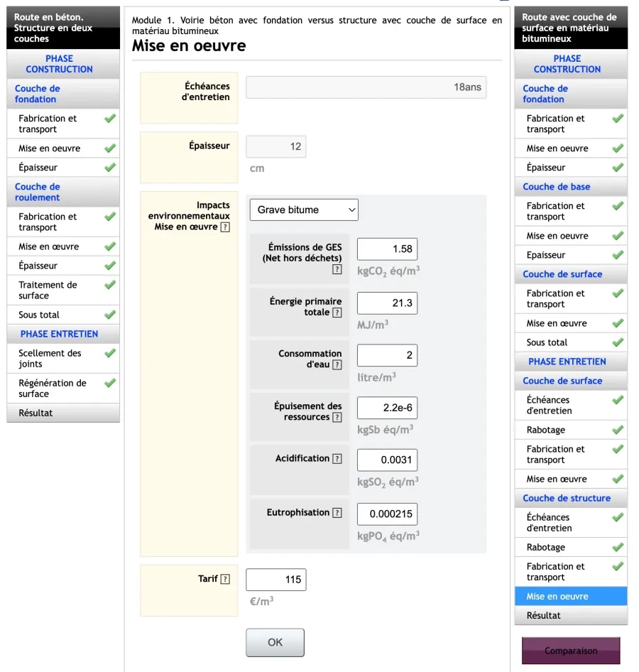Select Mise en œuvre under Couche de roulement
The height and width of the screenshot is (672, 639).
click(x=63, y=246)
